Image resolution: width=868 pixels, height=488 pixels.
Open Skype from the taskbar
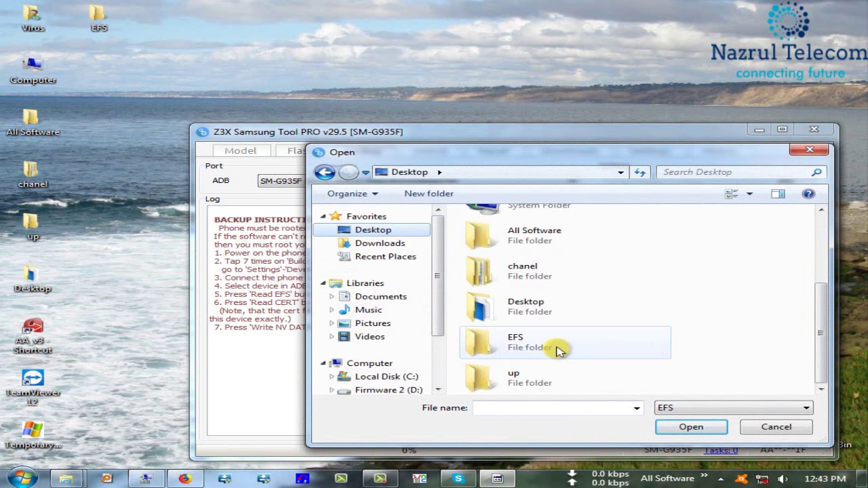click(x=458, y=479)
